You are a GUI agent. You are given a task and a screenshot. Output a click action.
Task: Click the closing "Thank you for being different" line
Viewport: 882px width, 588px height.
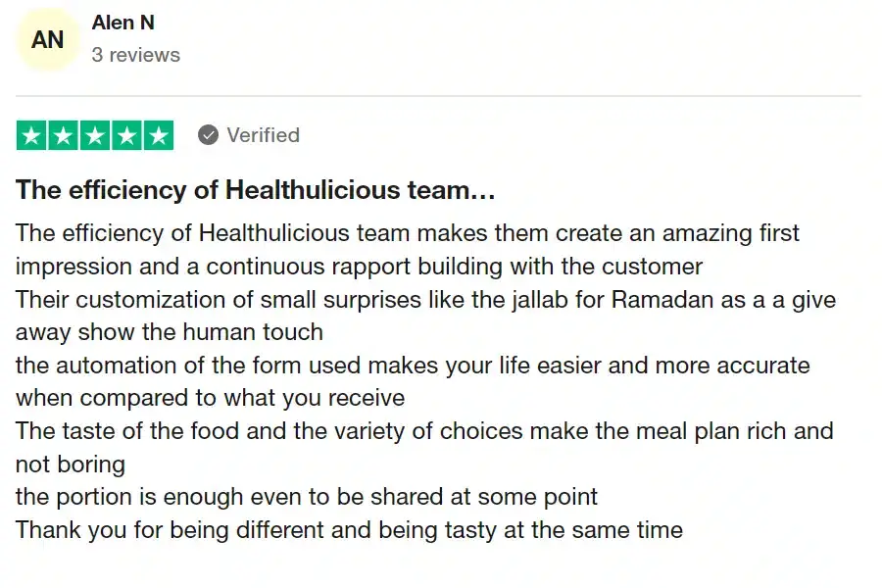point(348,530)
